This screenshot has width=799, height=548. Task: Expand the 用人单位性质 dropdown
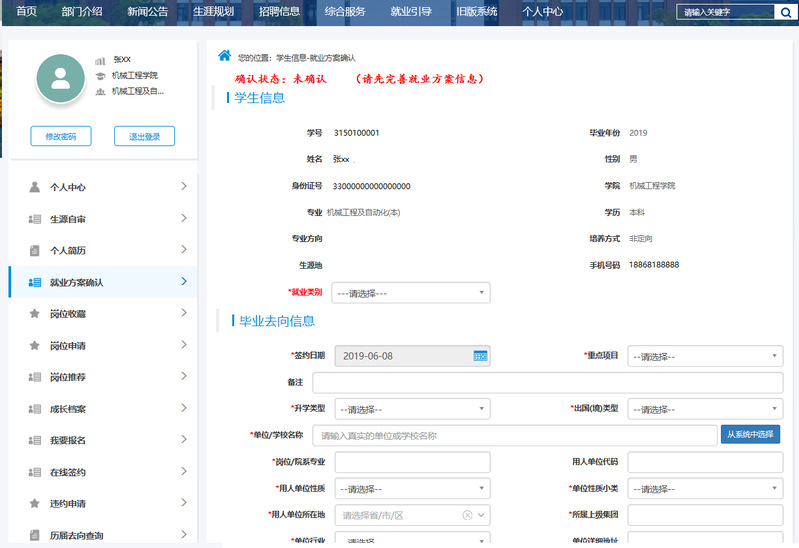point(412,489)
